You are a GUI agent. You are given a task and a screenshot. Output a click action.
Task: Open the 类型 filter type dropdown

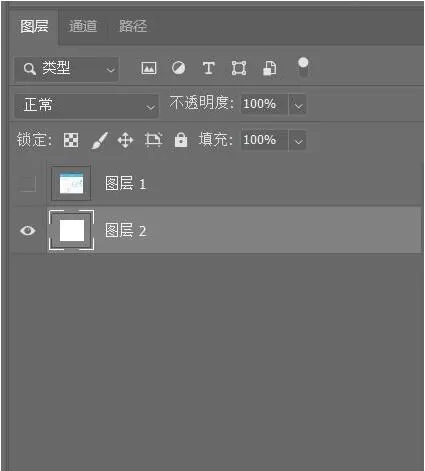67,69
